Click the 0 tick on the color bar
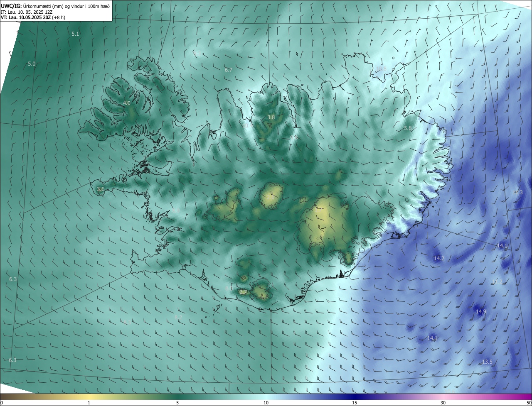The height and width of the screenshot is (406, 532). pyautogui.click(x=2, y=403)
